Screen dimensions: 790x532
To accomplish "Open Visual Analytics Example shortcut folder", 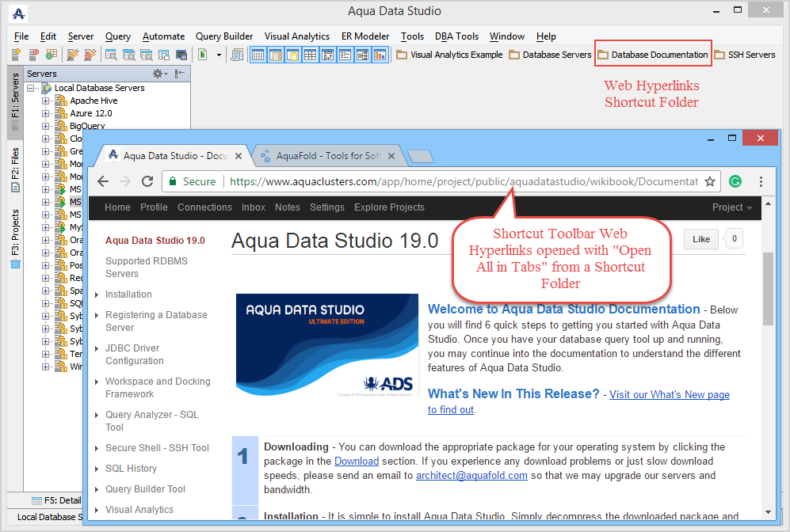I will tap(449, 55).
